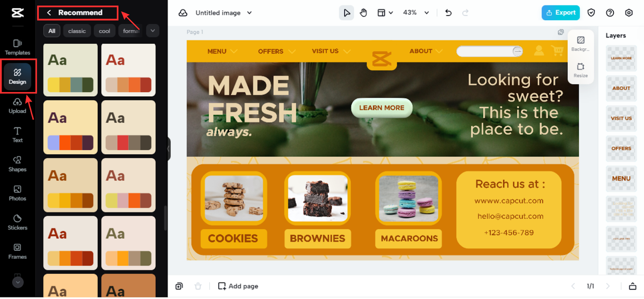This screenshot has width=644, height=299.
Task: Select the classic filter tag
Action: click(x=77, y=31)
